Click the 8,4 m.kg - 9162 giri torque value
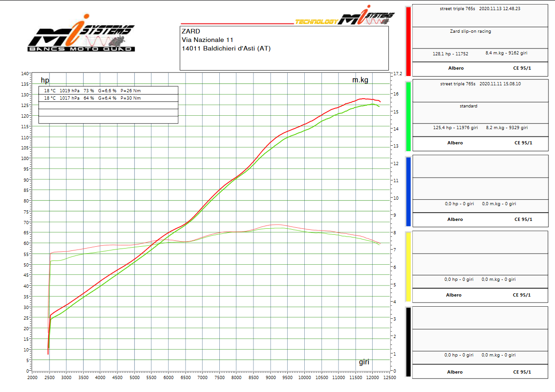 506,53
